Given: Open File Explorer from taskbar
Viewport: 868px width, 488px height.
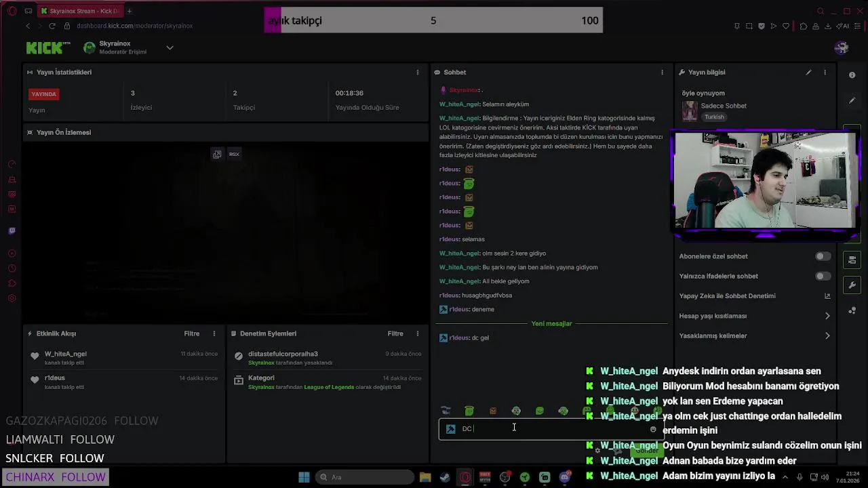Looking at the screenshot, I should click(425, 477).
